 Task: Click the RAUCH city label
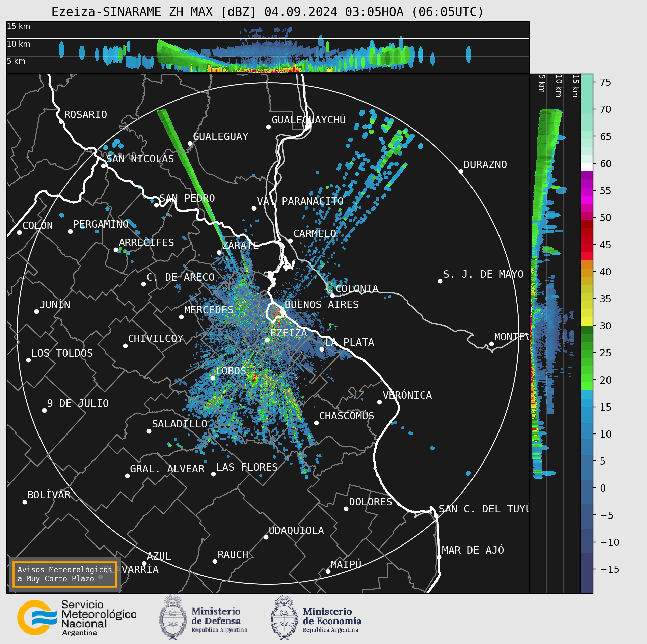[233, 555]
